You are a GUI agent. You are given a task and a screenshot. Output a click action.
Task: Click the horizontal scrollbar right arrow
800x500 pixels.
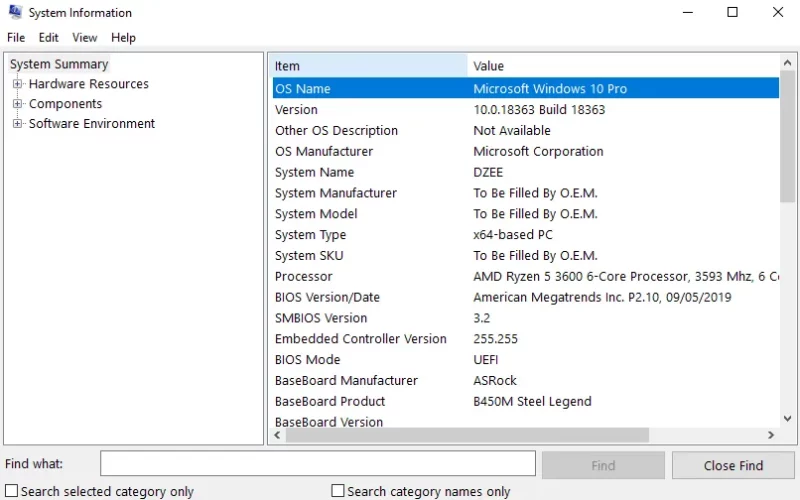coord(771,435)
